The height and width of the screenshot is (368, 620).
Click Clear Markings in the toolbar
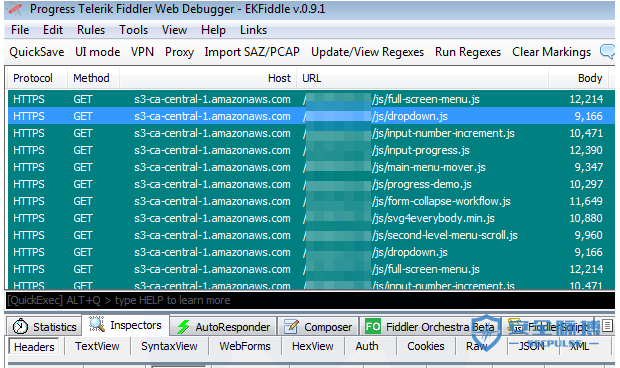tap(551, 52)
